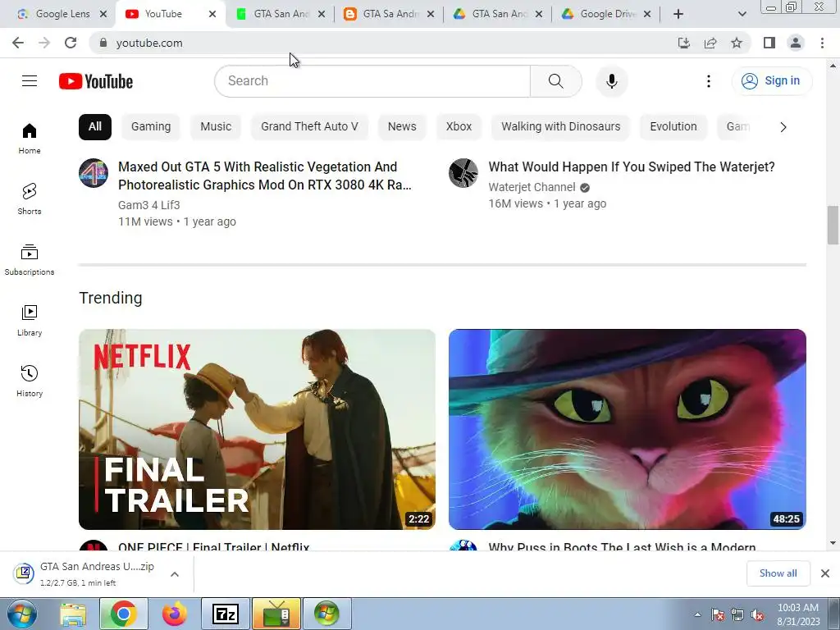The width and height of the screenshot is (840, 630).
Task: Open the tab search dropdown arrow
Action: coord(742,14)
